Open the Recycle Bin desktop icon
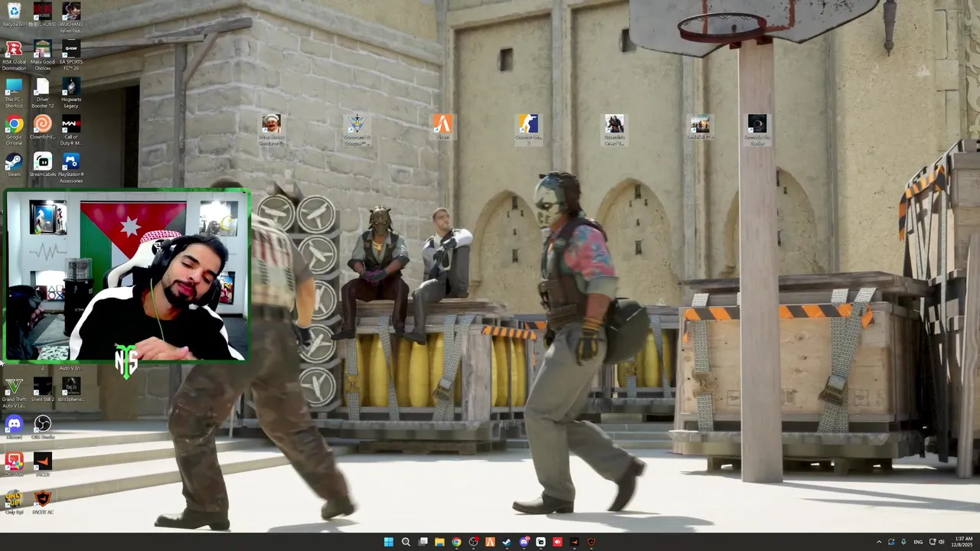 click(14, 15)
